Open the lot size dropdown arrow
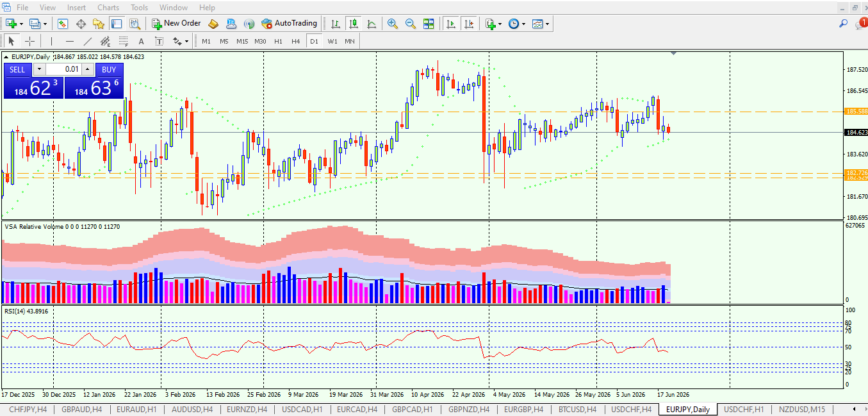 [40, 69]
